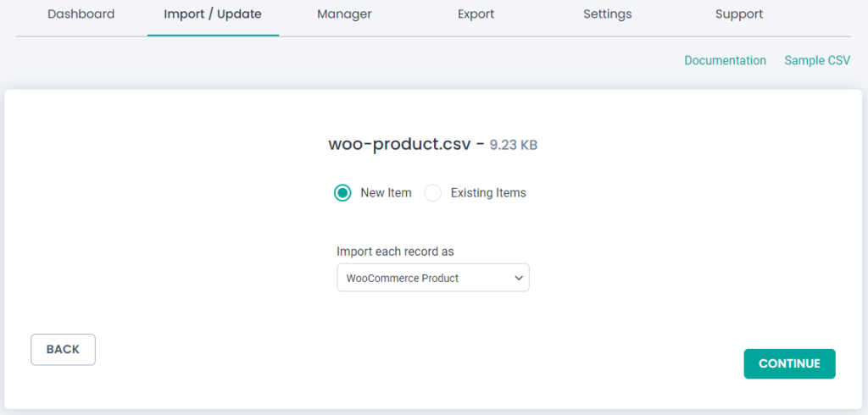Choose the Existing Items radio circle
Image resolution: width=868 pixels, height=415 pixels.
[433, 193]
